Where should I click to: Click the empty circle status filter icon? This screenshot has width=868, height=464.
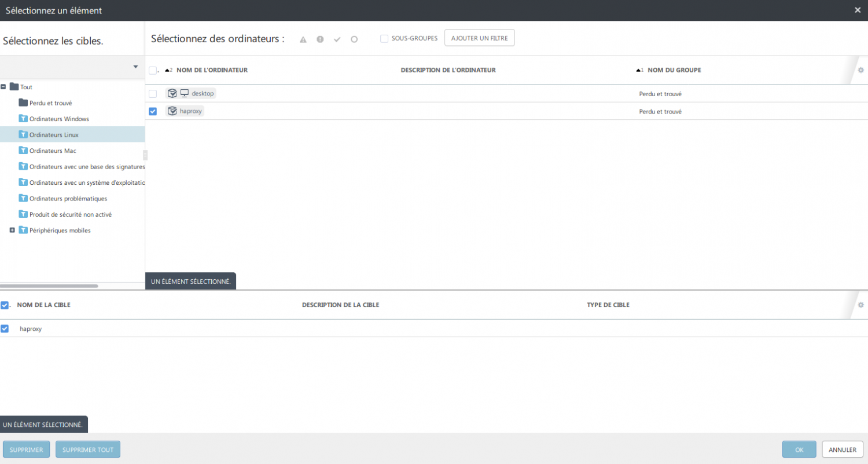[354, 39]
